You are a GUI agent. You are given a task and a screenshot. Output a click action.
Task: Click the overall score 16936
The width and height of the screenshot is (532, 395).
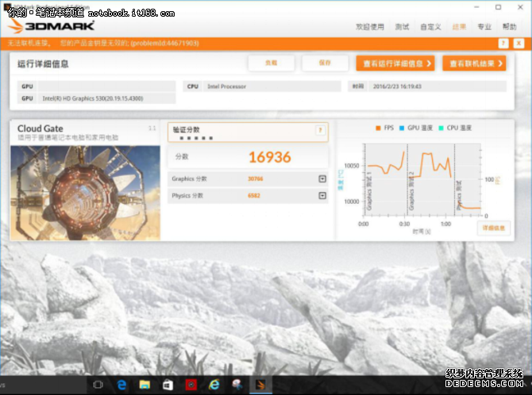(270, 157)
